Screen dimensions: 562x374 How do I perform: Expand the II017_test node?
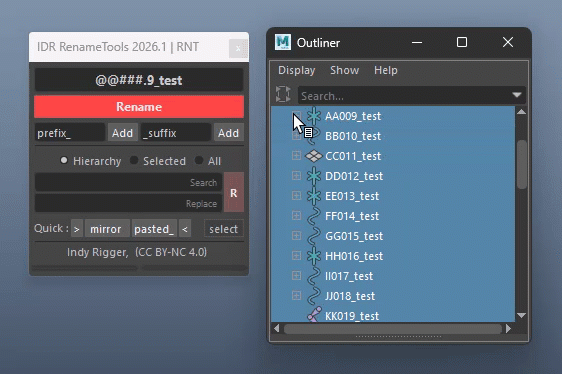tap(296, 275)
